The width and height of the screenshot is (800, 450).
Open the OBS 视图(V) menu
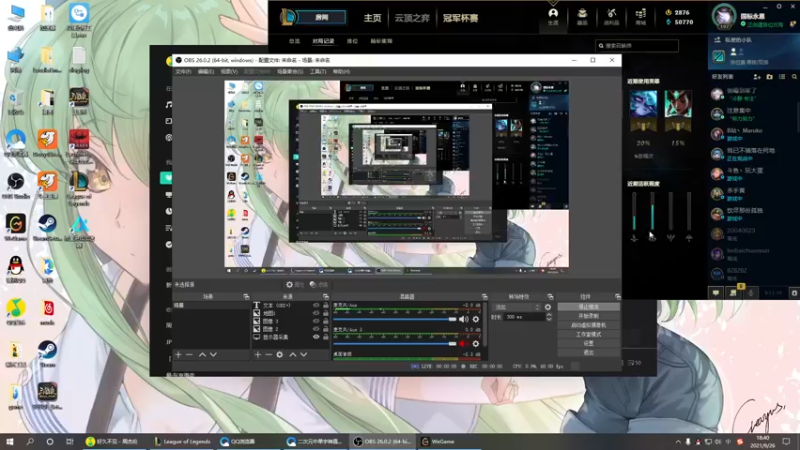[229, 71]
